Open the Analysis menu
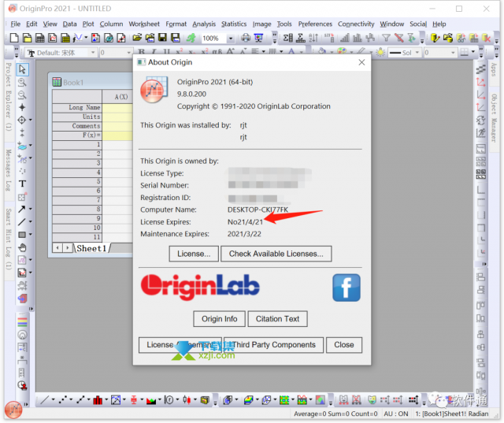 pyautogui.click(x=204, y=24)
